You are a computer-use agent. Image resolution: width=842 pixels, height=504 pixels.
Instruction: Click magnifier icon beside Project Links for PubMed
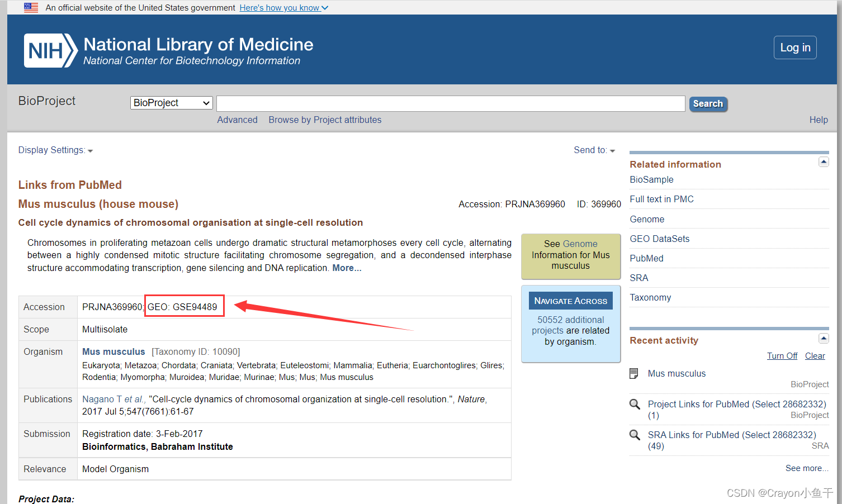pyautogui.click(x=635, y=404)
